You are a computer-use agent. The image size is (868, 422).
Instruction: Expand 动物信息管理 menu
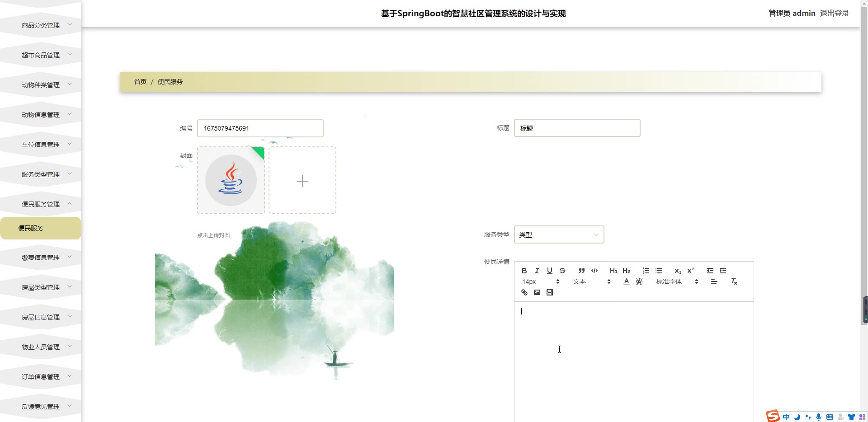click(x=41, y=115)
